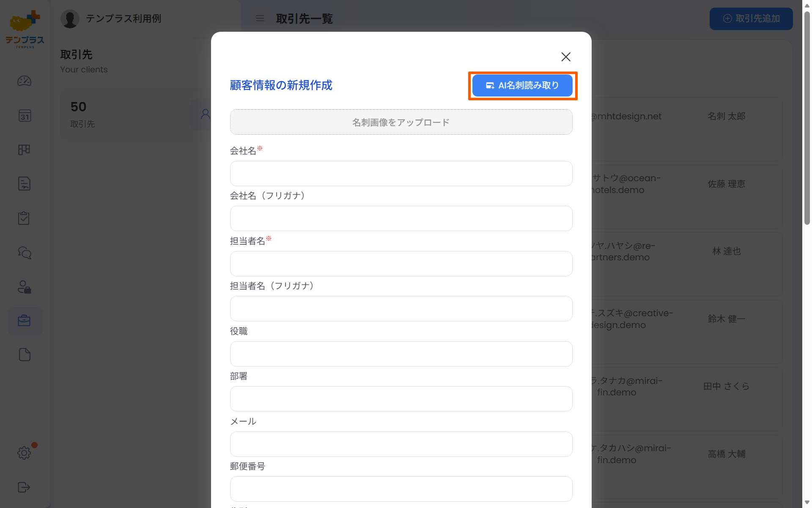Click the 取引先一覧 page title

304,19
